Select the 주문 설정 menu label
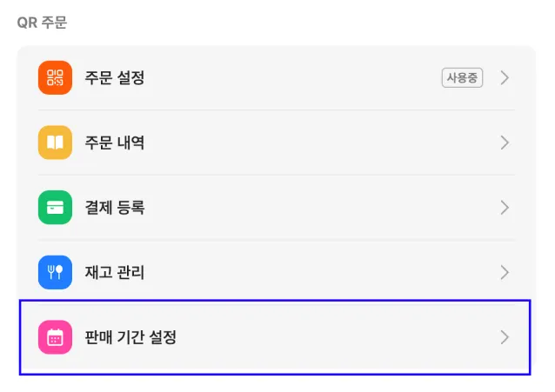555x392 pixels. tap(115, 77)
